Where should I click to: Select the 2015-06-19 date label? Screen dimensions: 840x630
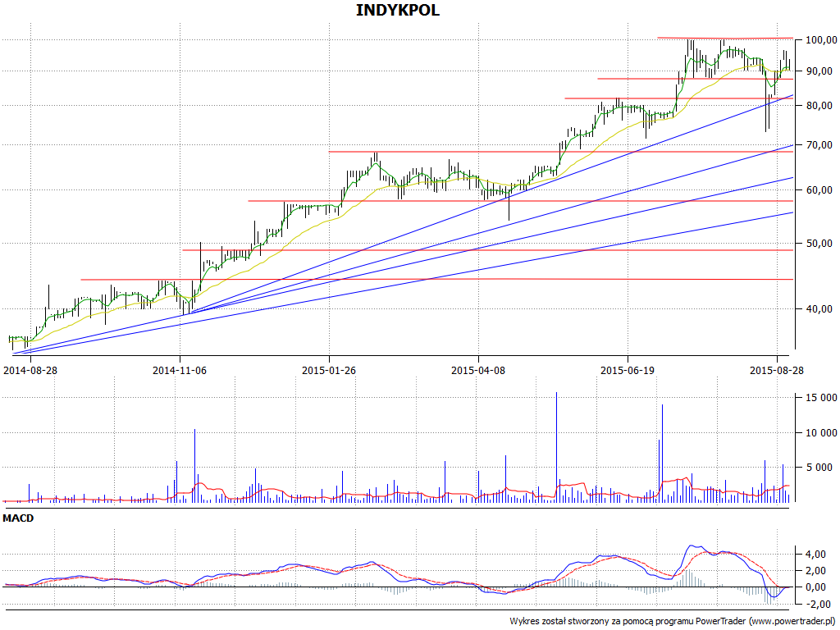tap(628, 370)
